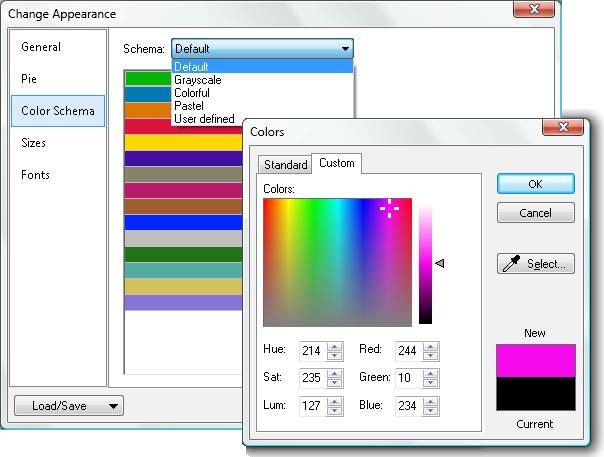This screenshot has width=604, height=457.
Task: Open the Sizes section
Action: [33, 143]
